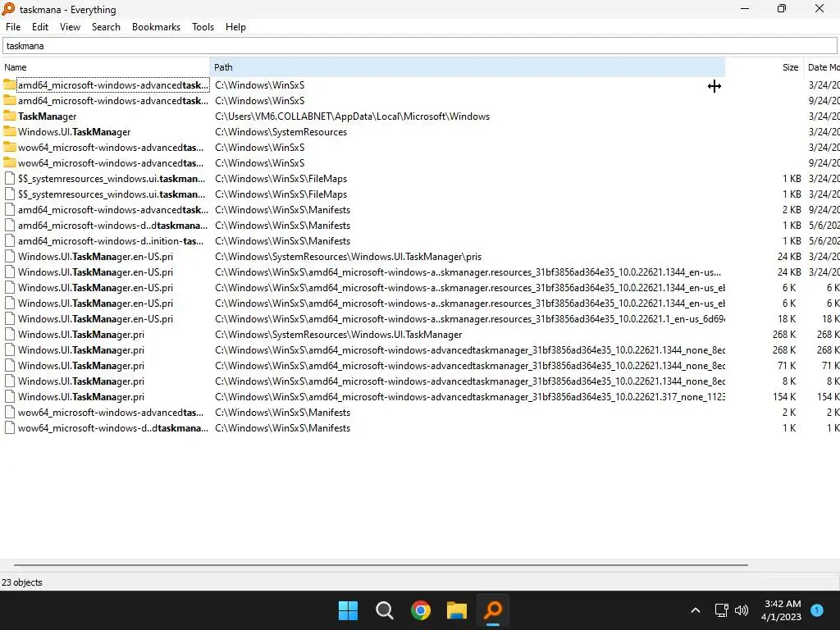The height and width of the screenshot is (630, 840).
Task: Select the focused amd64 advancedtask folder dated 3/24
Action: (x=113, y=85)
